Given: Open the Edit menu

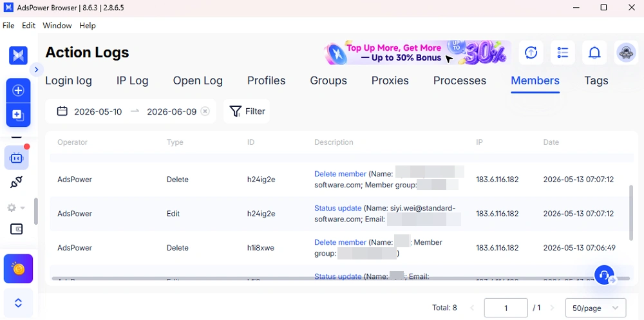Looking at the screenshot, I should [29, 26].
